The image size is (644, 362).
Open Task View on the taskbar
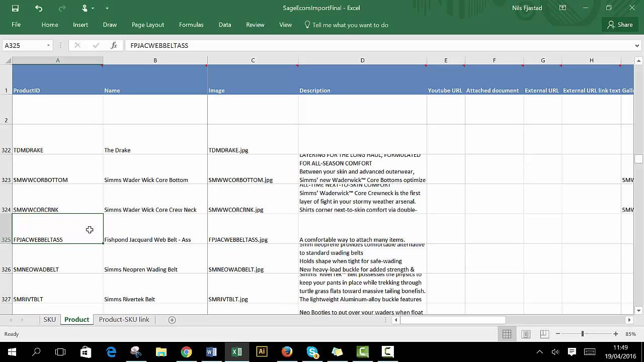point(60,352)
